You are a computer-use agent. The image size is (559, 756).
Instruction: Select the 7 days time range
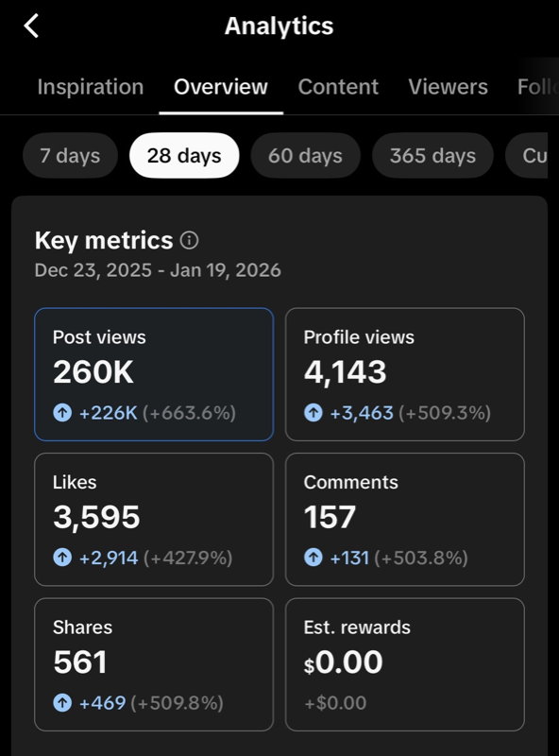coord(69,155)
